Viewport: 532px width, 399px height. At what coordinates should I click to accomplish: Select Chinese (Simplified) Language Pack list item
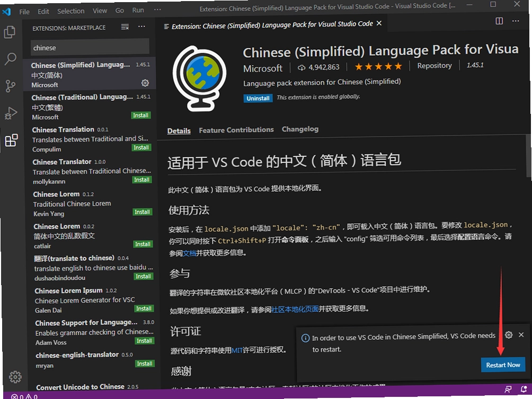pyautogui.click(x=90, y=74)
